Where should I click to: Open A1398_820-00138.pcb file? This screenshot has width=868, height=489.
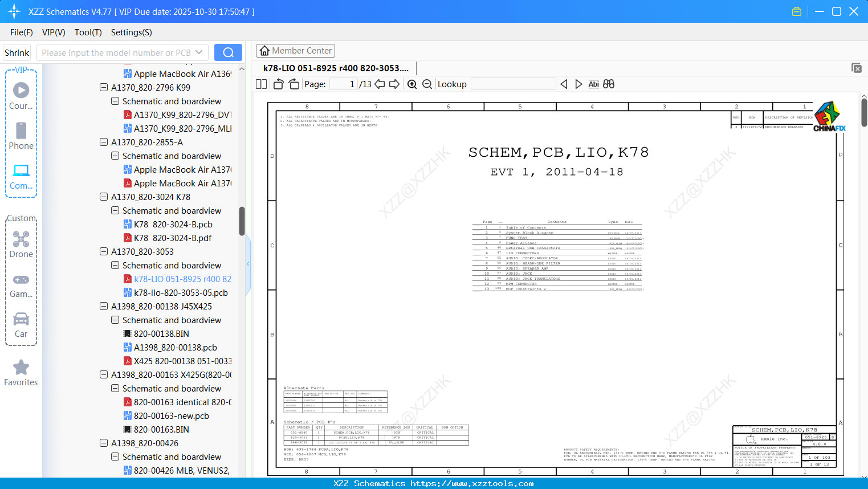170,348
